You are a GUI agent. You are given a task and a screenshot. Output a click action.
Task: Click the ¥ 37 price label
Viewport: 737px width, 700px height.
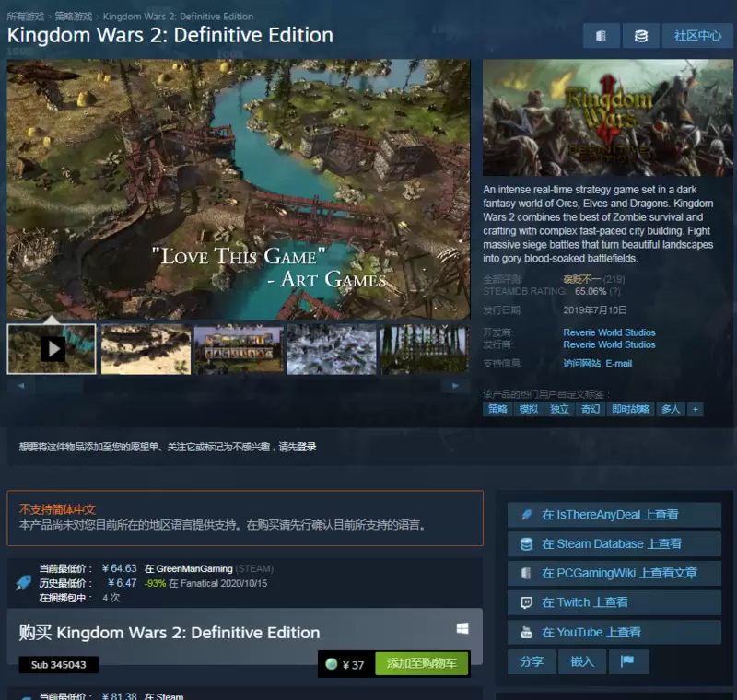pyautogui.click(x=353, y=665)
